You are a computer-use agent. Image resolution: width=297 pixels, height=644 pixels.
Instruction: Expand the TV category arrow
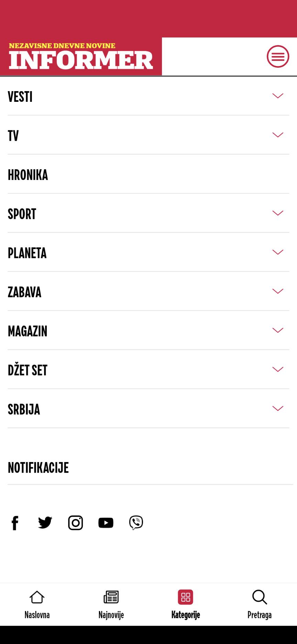coord(277,135)
